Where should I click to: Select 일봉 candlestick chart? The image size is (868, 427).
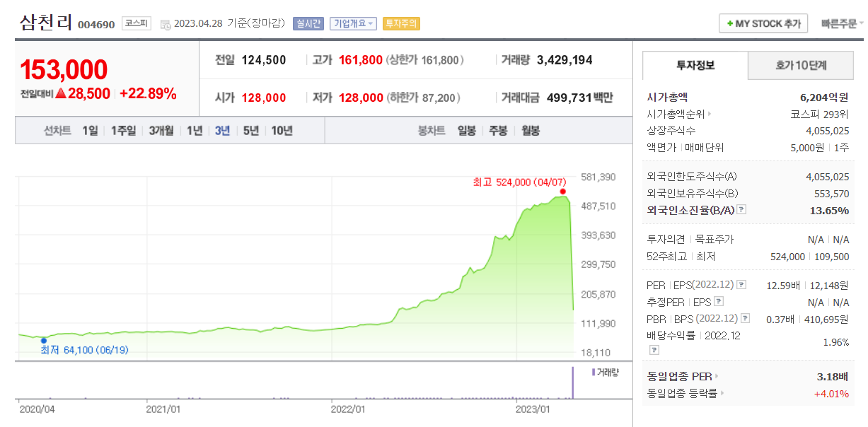(467, 130)
